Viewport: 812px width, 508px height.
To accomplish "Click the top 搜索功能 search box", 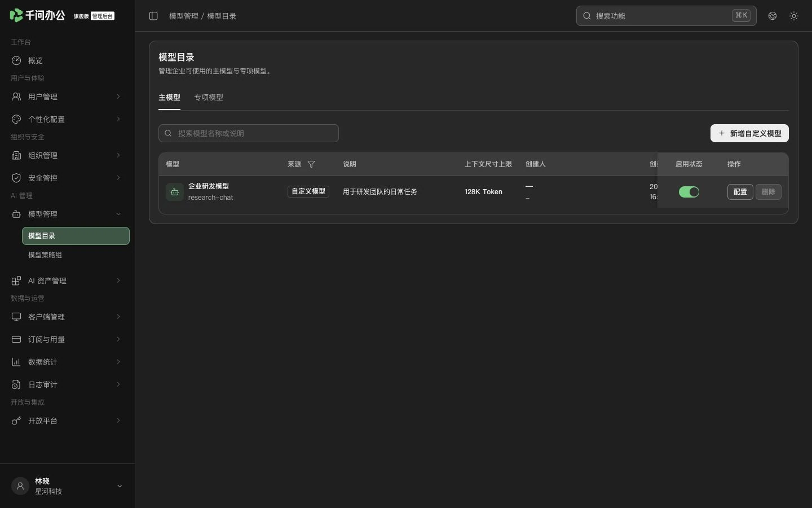I will 667,16.
